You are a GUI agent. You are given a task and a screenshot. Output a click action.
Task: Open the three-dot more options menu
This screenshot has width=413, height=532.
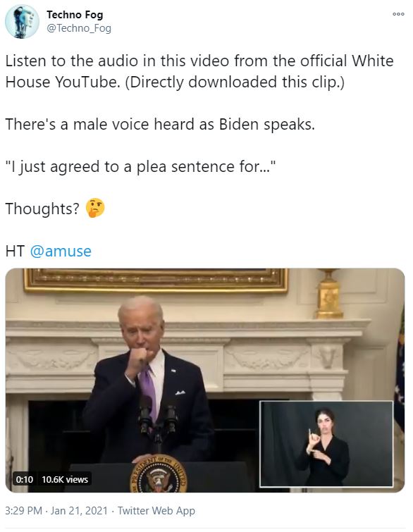click(398, 14)
